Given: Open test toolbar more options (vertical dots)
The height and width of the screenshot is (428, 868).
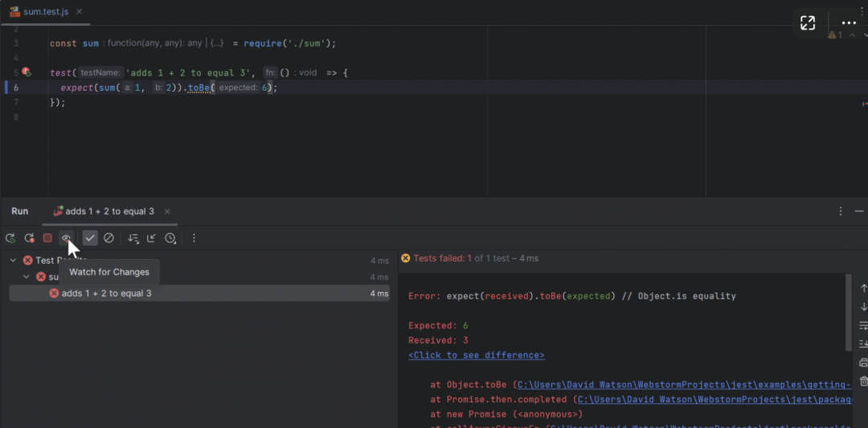Looking at the screenshot, I should (x=194, y=238).
